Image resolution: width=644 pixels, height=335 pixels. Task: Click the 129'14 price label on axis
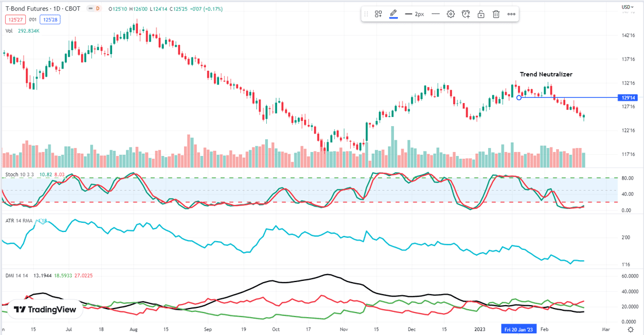pyautogui.click(x=628, y=98)
